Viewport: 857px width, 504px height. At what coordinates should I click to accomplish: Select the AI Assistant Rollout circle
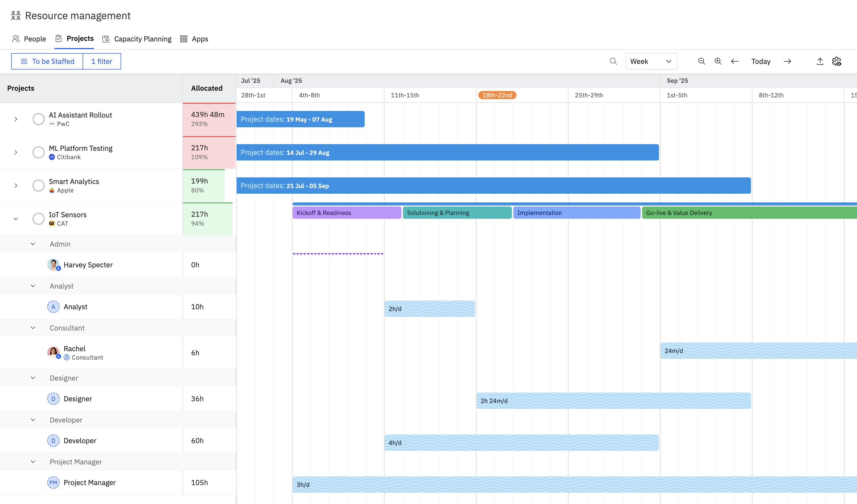click(x=38, y=119)
